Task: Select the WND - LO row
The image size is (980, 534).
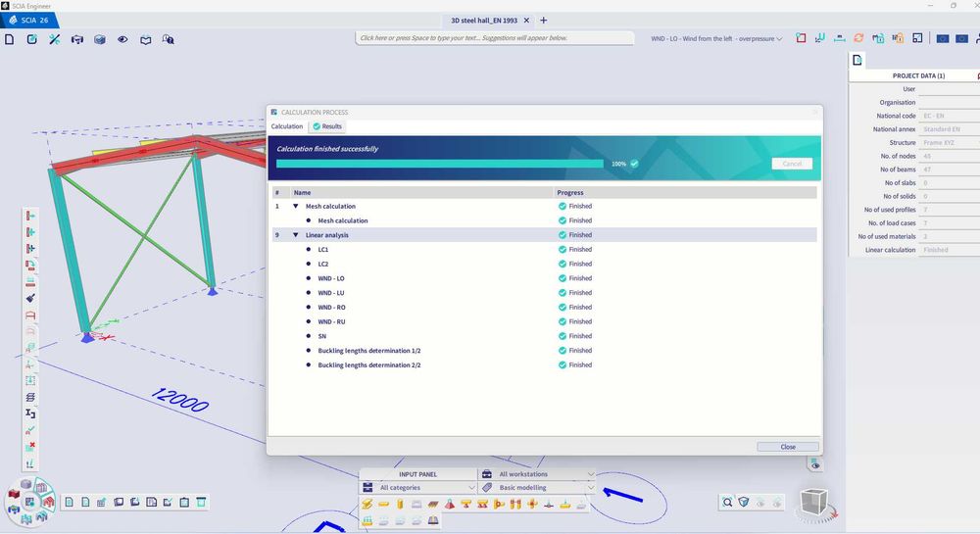Action: [x=544, y=278]
